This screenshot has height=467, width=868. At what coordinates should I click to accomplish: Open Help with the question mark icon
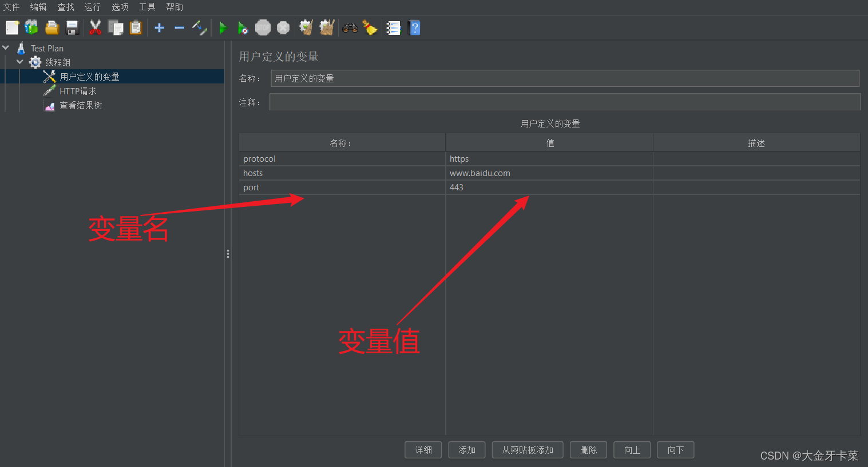coord(414,27)
